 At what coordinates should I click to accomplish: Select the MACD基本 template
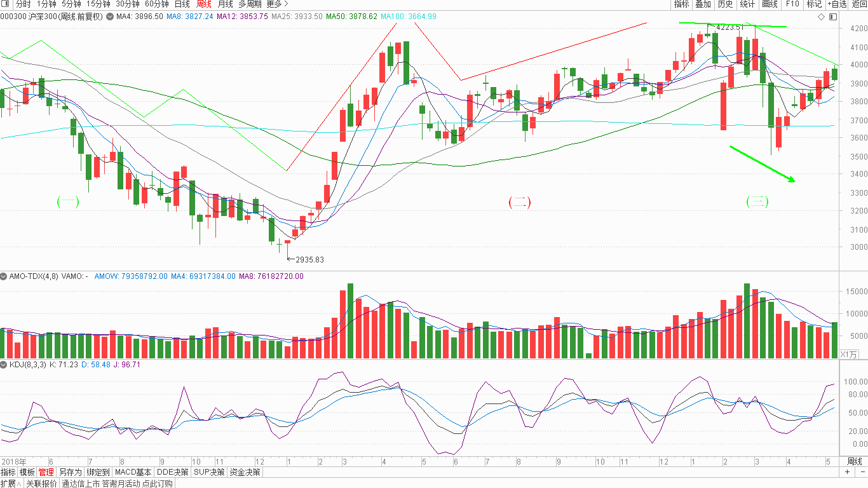(x=133, y=472)
